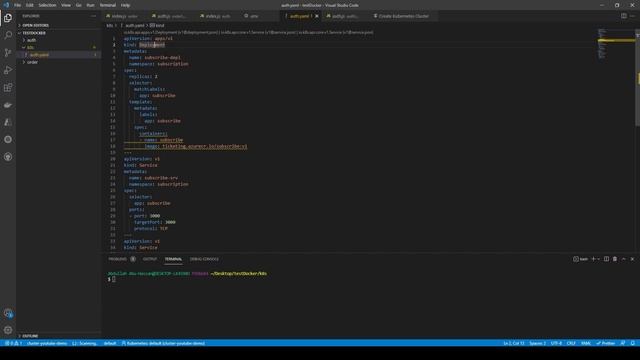
Task: Kill terminal with trash icon
Action: pyautogui.click(x=615, y=259)
